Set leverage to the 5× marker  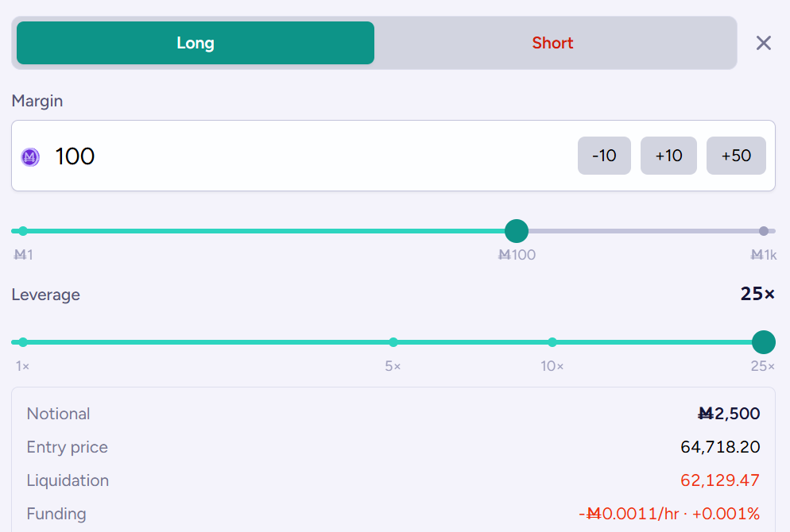pyautogui.click(x=393, y=342)
